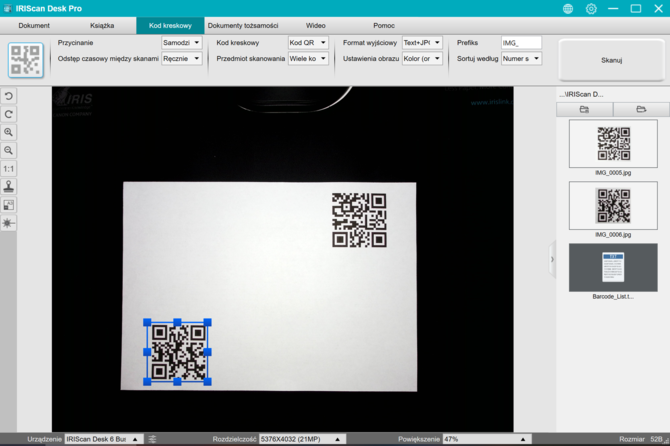This screenshot has height=446, width=670.
Task: Open the Format wyjściowy dropdown
Action: tap(422, 43)
